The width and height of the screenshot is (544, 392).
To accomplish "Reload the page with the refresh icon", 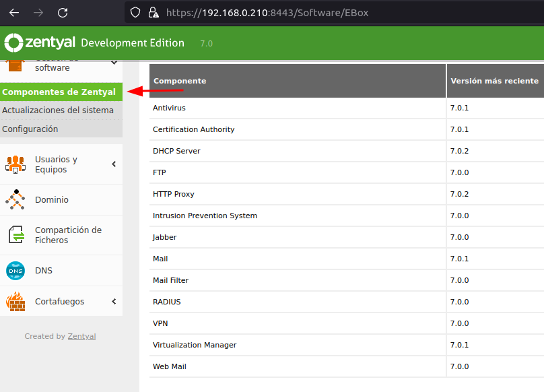I will tap(63, 13).
